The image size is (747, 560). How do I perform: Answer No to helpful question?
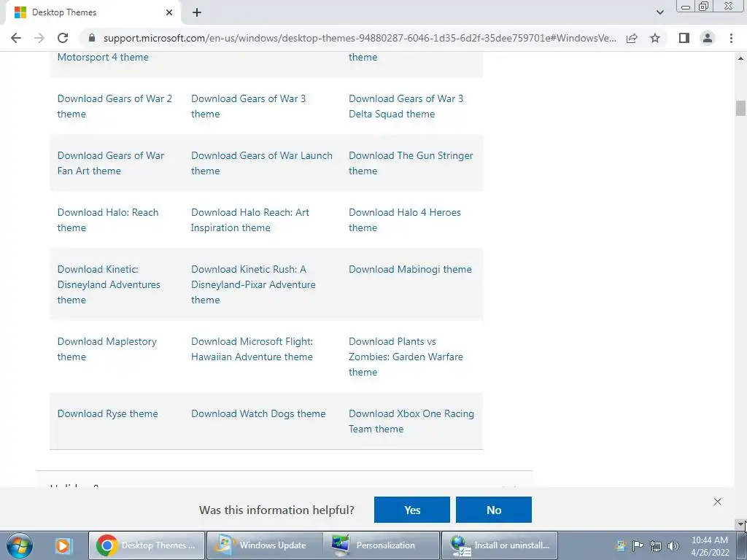tap(494, 510)
